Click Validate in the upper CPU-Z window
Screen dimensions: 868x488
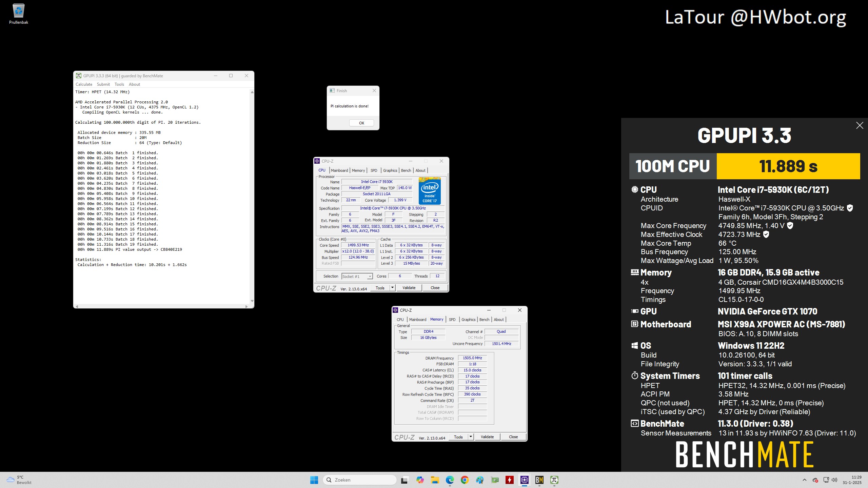409,288
